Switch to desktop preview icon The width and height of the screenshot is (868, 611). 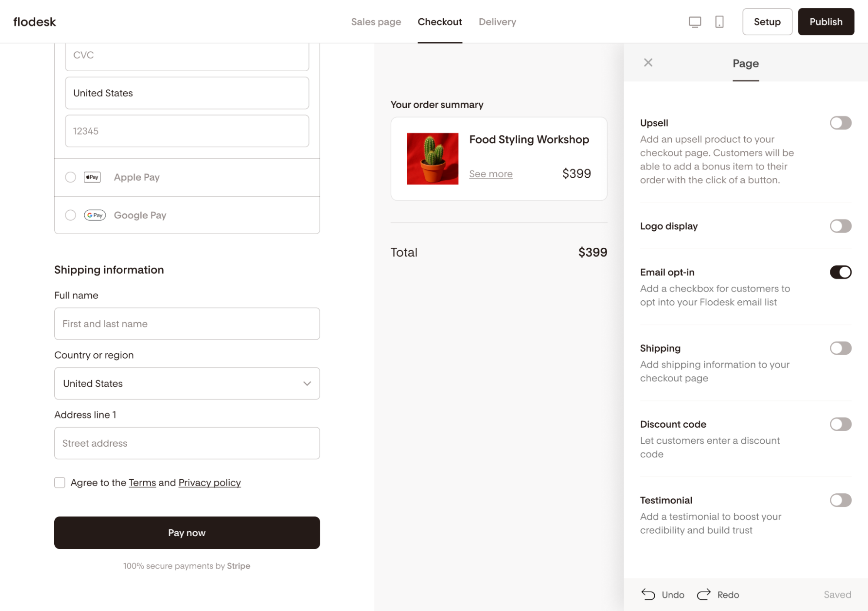point(695,22)
